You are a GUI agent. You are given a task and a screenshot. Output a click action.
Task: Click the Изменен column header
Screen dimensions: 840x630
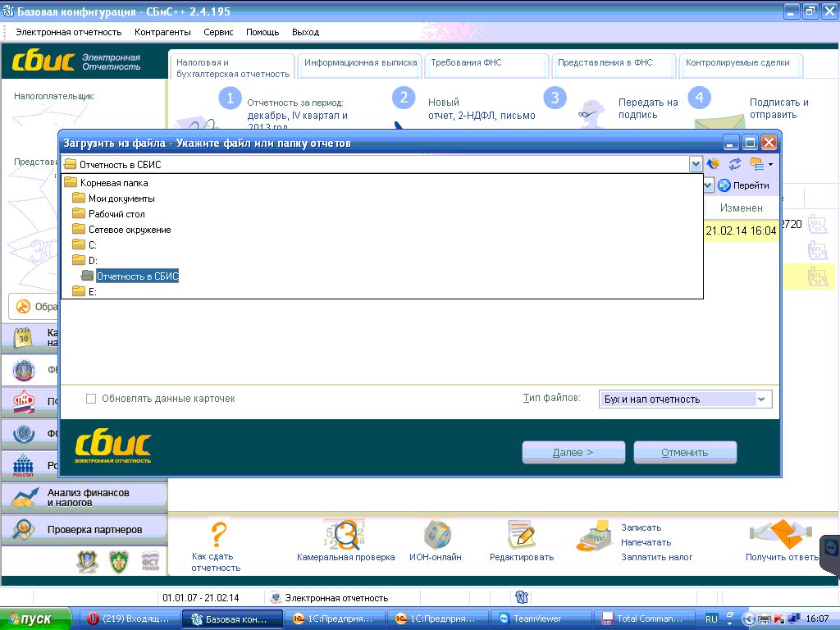coord(742,208)
